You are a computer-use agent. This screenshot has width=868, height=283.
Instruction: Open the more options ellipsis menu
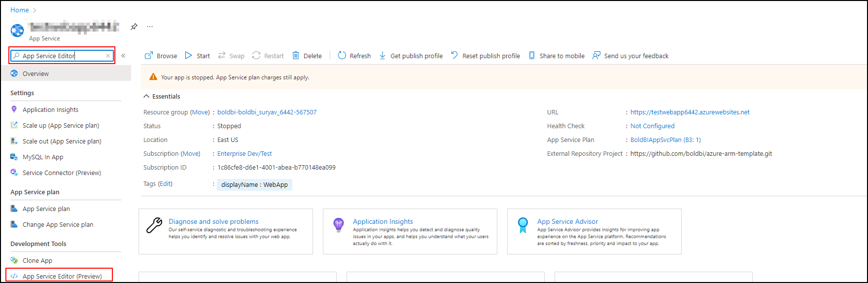[x=150, y=27]
